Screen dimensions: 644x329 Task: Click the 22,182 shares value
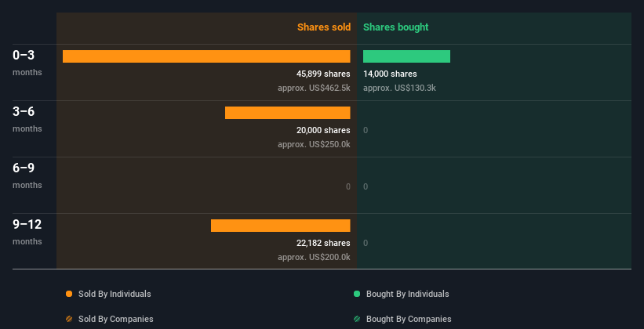(323, 244)
